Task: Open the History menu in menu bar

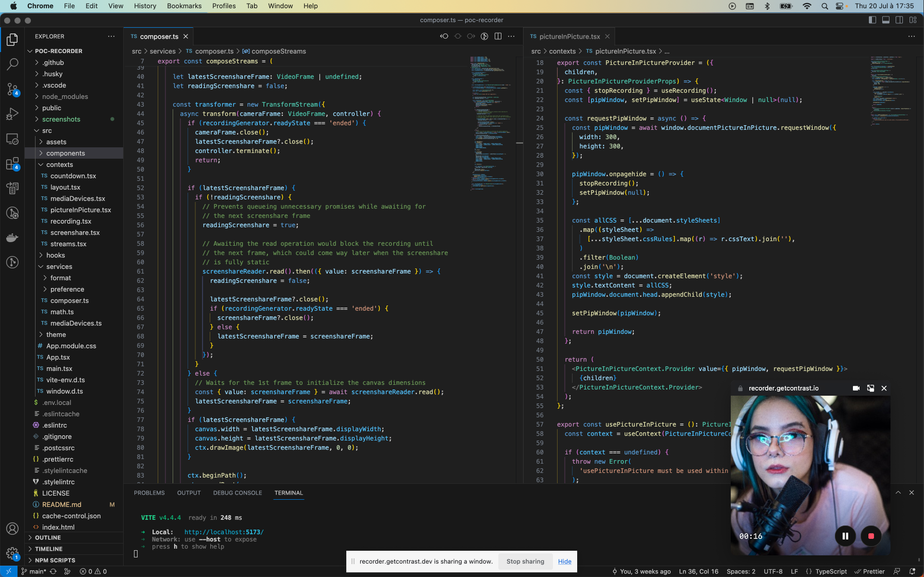Action: point(145,6)
